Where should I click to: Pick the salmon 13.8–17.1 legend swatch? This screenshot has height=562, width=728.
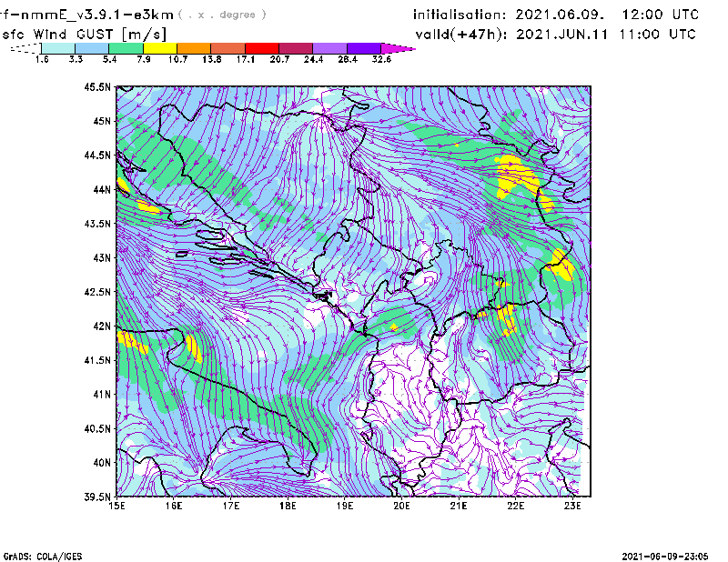coord(228,48)
